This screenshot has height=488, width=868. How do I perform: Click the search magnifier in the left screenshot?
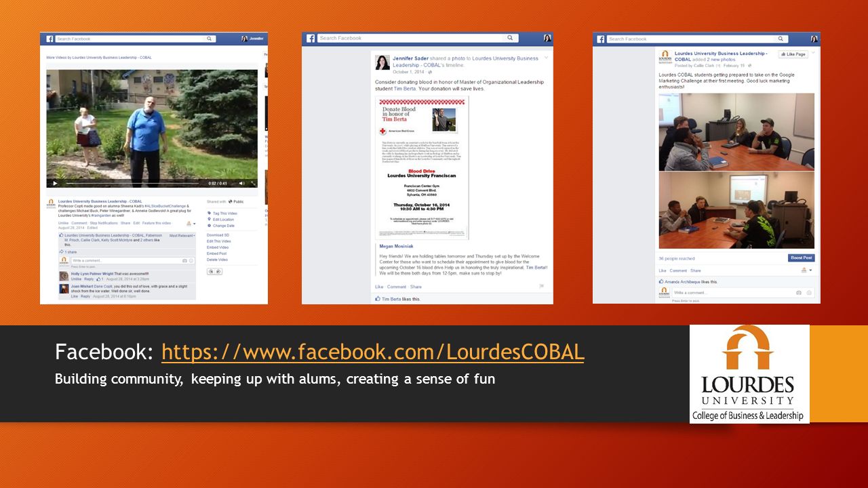pyautogui.click(x=210, y=39)
